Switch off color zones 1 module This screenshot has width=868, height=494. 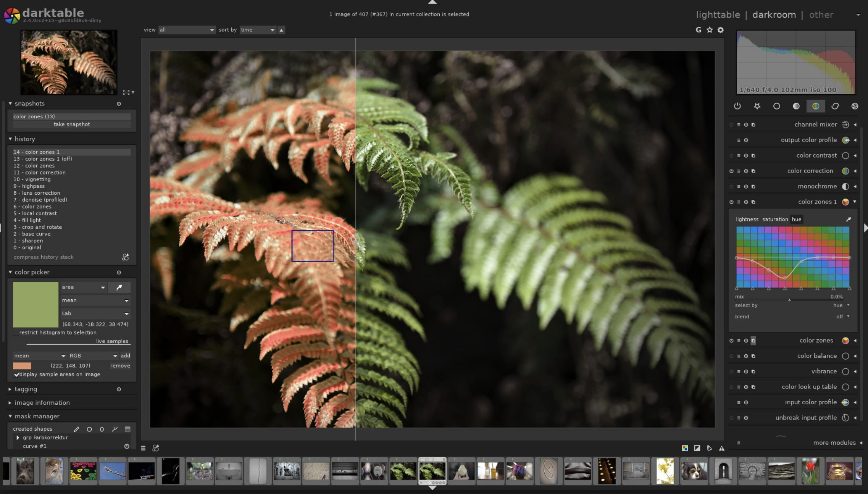731,202
